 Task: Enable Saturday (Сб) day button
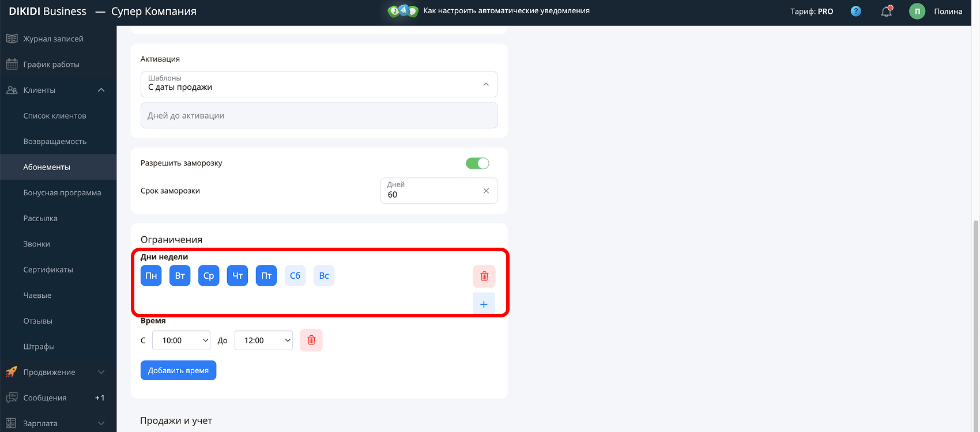[295, 275]
